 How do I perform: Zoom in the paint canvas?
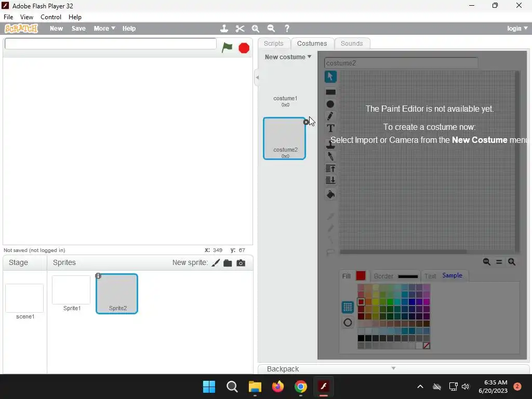pos(512,262)
